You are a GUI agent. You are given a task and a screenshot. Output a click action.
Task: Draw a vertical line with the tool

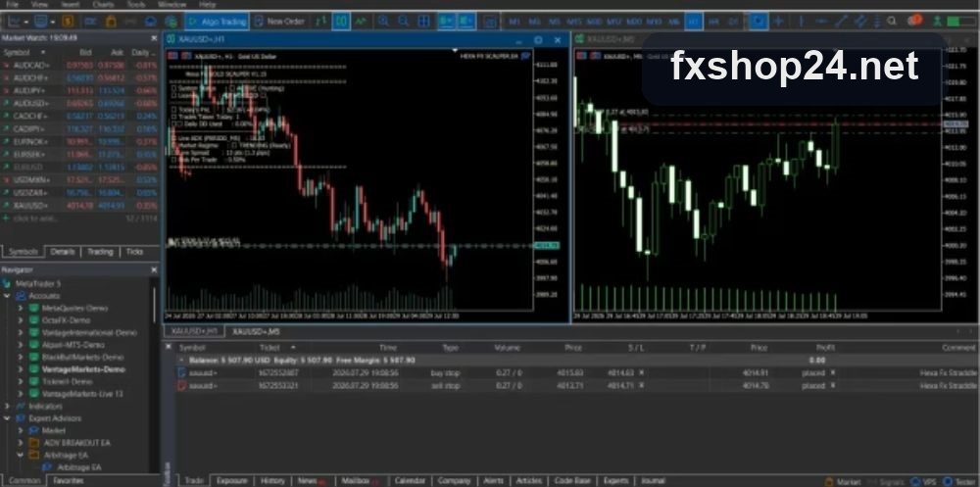click(x=801, y=22)
